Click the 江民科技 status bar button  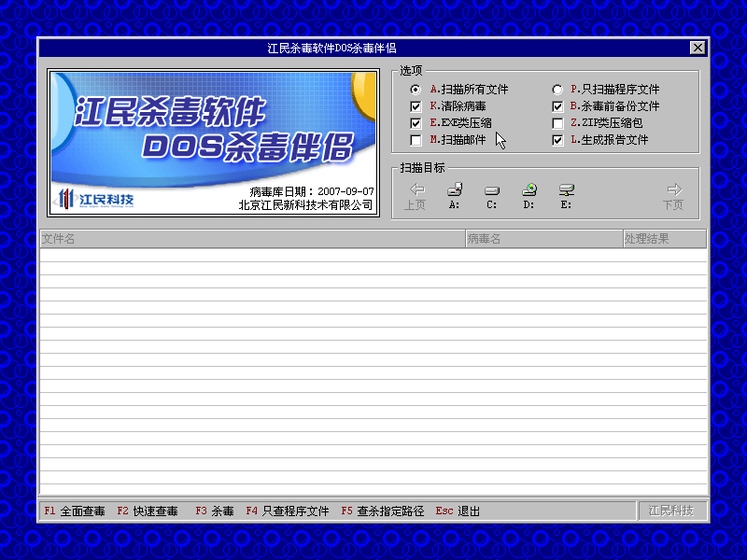(671, 511)
